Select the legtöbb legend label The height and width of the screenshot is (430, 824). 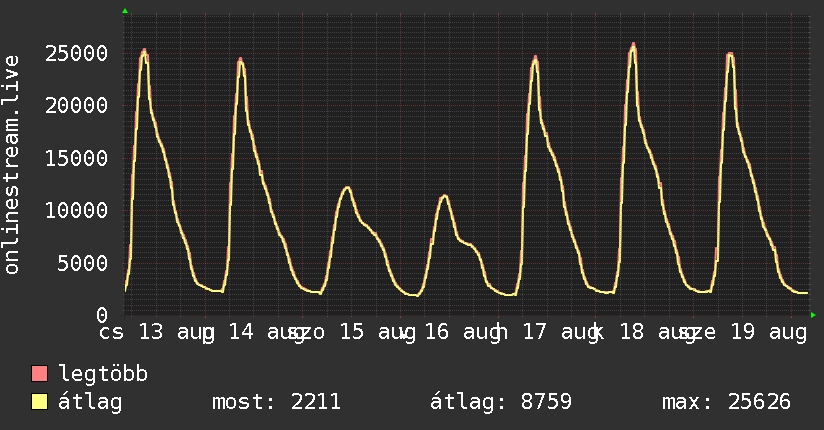coord(103,373)
